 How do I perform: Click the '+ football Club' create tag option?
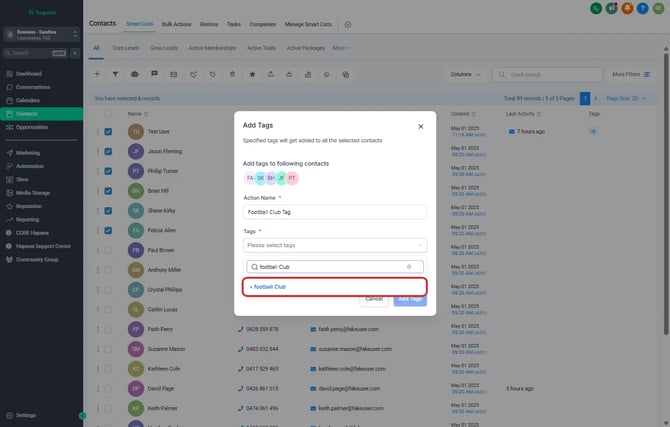(x=268, y=286)
